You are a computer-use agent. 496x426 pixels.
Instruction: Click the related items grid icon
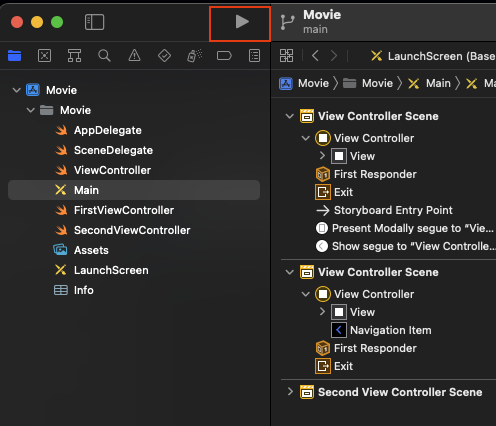(286, 56)
